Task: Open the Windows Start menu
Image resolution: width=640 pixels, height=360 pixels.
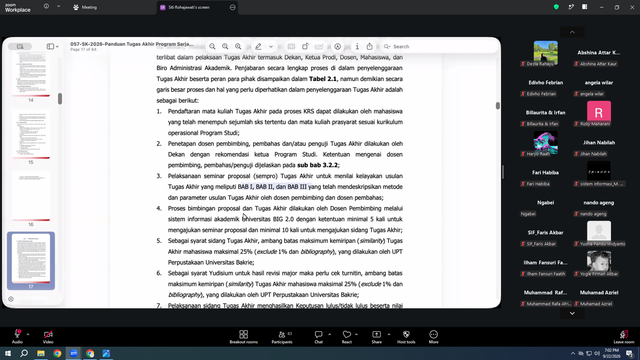Action: click(8, 353)
